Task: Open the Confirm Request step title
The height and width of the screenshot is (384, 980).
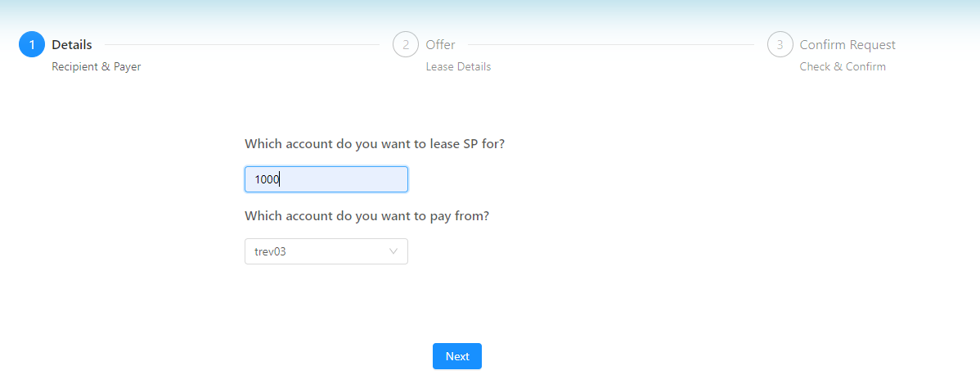Action: (x=847, y=45)
